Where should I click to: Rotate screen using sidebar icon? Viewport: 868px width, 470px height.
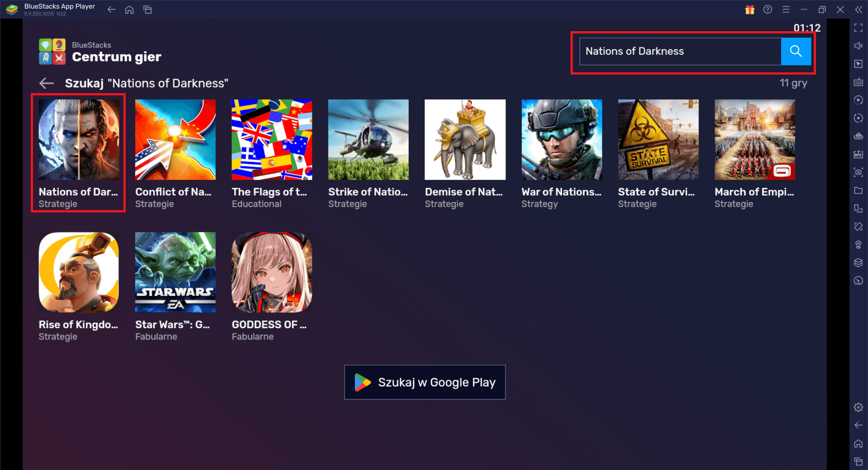[x=859, y=226]
